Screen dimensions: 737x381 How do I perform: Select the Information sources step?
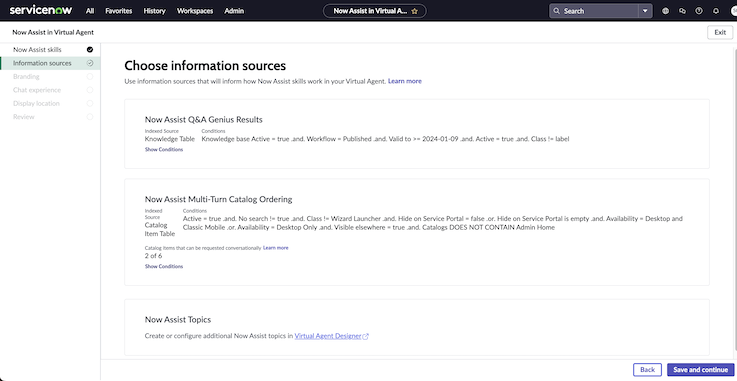pyautogui.click(x=50, y=63)
